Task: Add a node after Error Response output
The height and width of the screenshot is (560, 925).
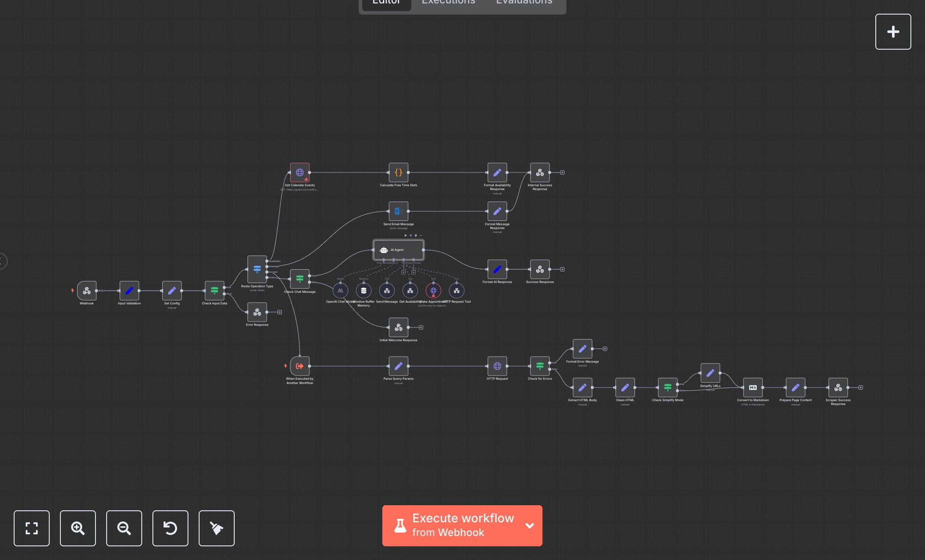Action: pos(280,312)
